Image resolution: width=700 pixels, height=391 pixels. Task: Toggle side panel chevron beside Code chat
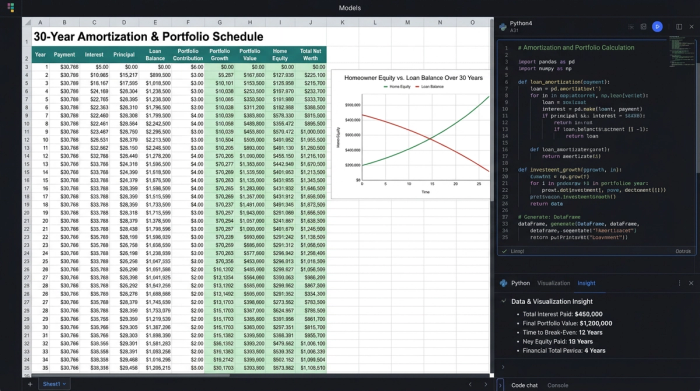[x=500, y=385]
